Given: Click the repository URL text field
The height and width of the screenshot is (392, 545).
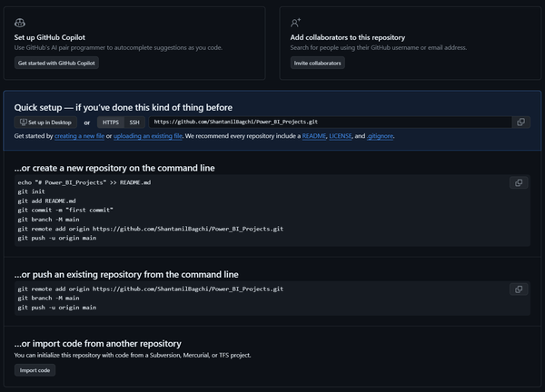Looking at the screenshot, I should coord(327,122).
